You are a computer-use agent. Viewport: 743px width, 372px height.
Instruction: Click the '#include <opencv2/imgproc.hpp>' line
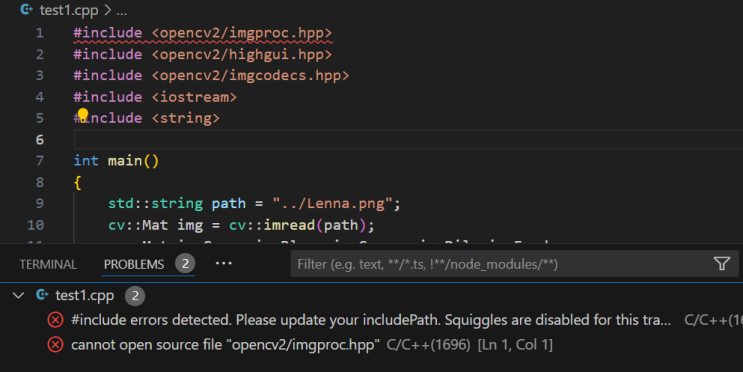203,33
